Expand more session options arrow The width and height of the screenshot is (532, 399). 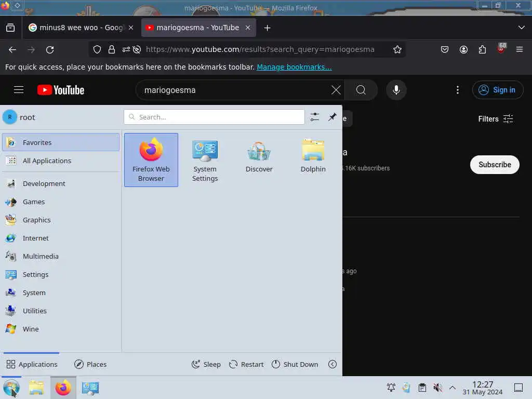(332, 364)
